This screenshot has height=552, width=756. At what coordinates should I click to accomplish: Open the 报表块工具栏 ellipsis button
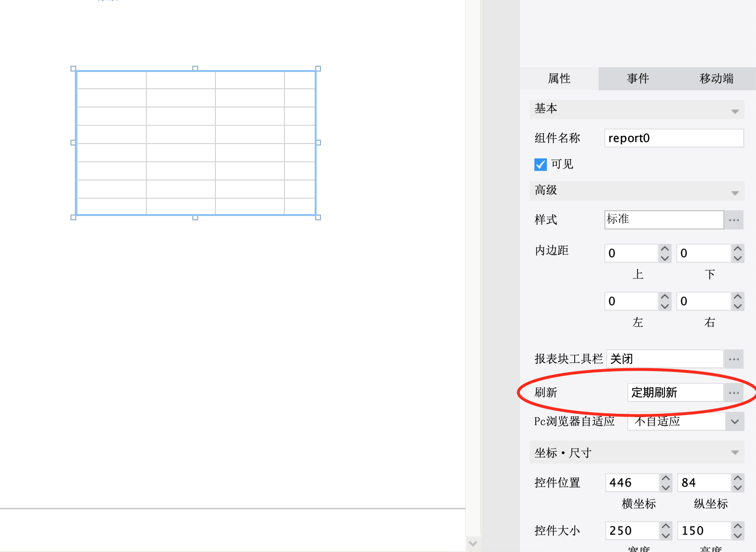point(734,359)
